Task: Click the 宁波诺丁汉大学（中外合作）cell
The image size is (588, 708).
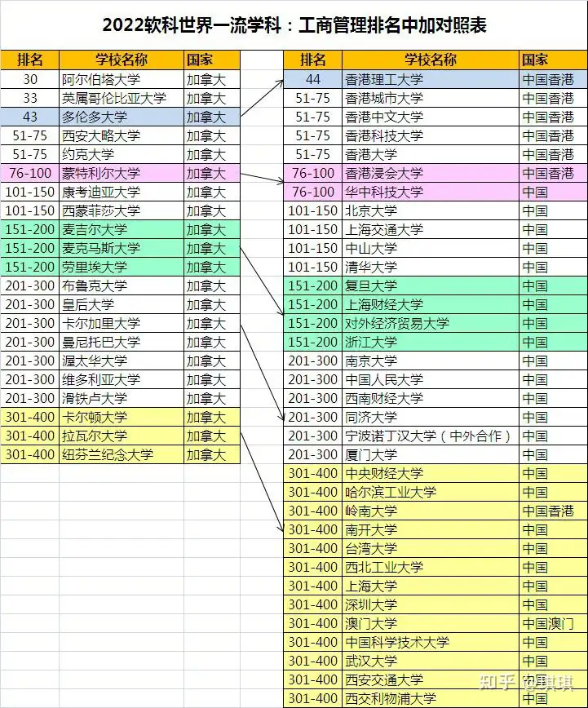Action: tap(430, 436)
